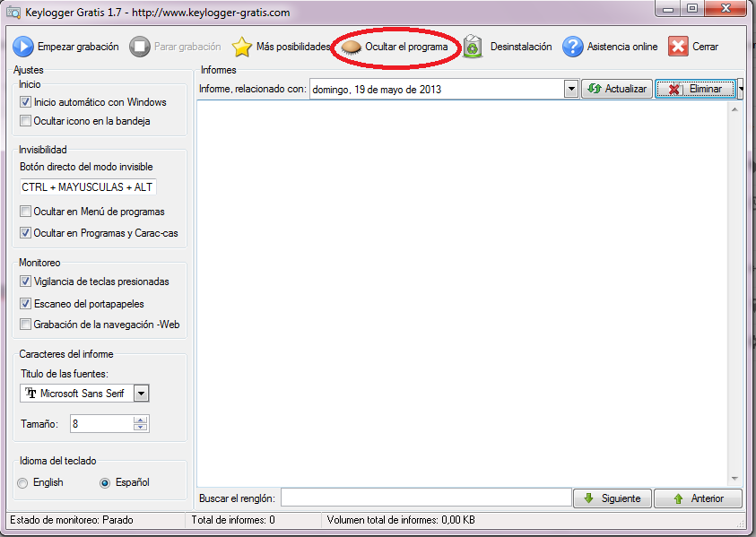756x537 pixels.
Task: Click the yellow star Más posibilidades icon
Action: 241,47
